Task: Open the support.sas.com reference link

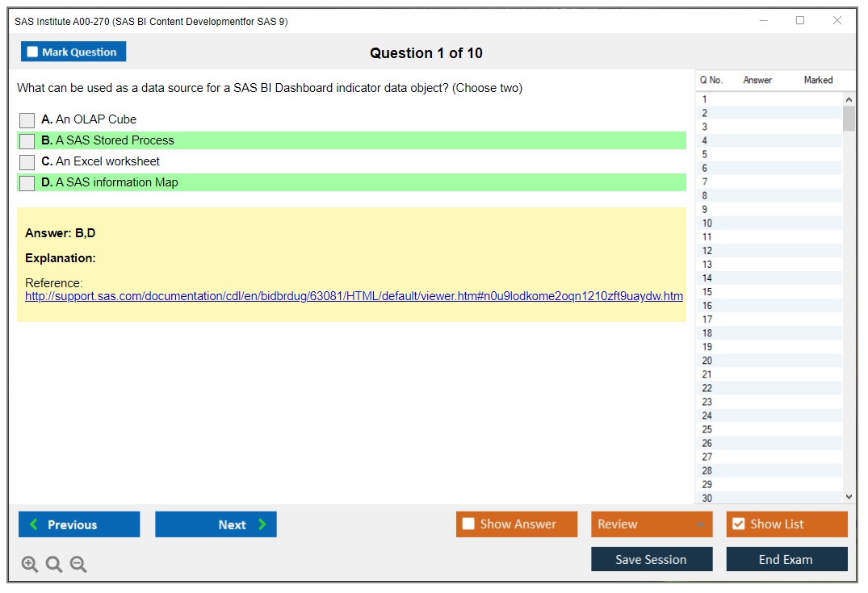Action: tap(354, 296)
